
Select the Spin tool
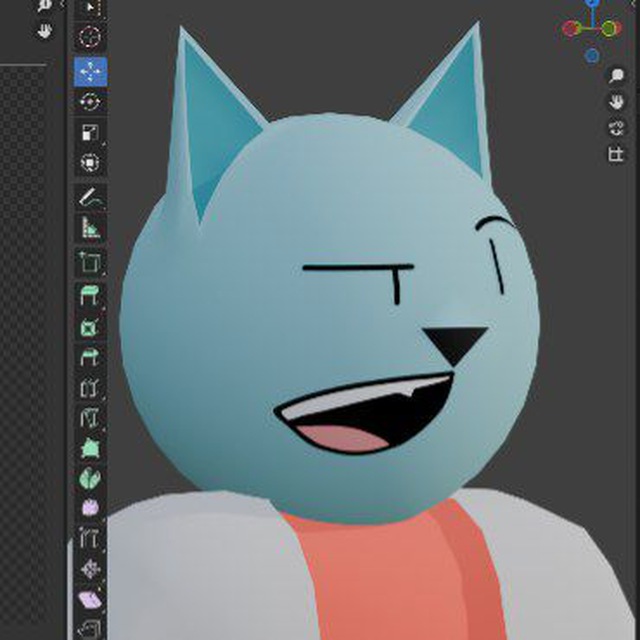[x=90, y=478]
